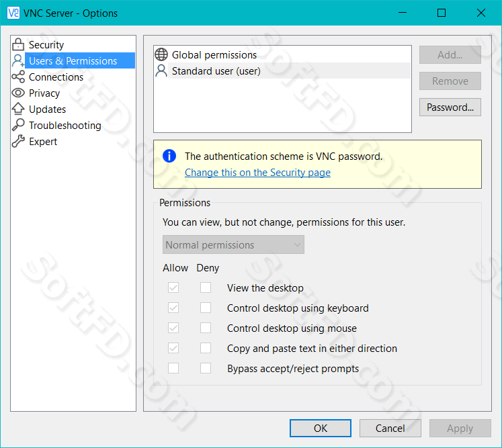
Task: Follow the Change this on the Security page link
Action: point(257,173)
